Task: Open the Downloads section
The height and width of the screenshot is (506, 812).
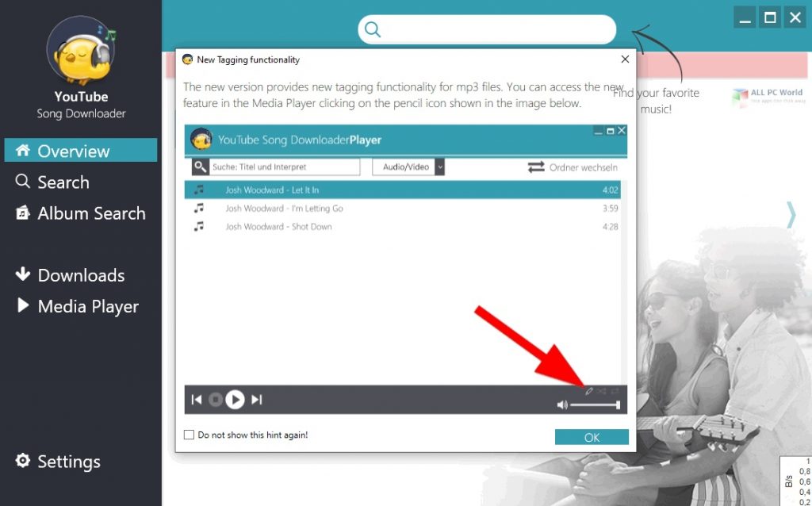Action: pyautogui.click(x=70, y=275)
